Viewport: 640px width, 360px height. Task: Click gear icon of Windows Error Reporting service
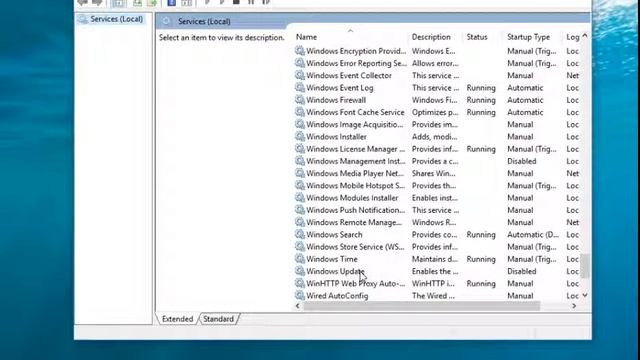(300, 63)
